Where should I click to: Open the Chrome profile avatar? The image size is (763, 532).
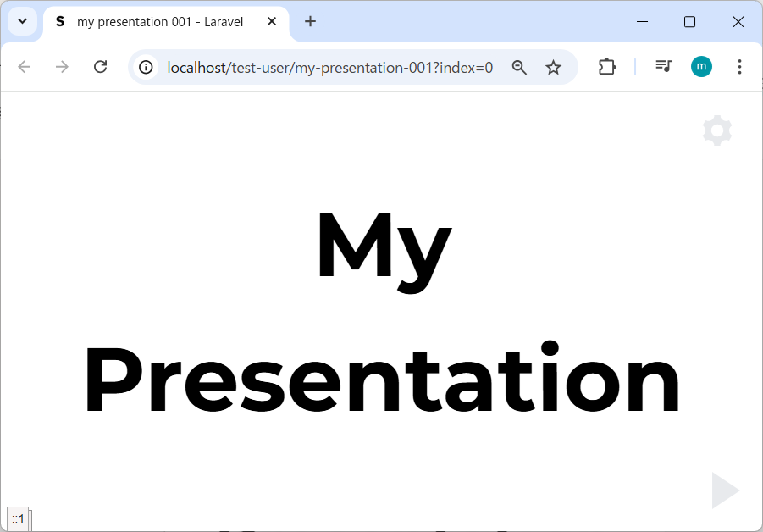[x=701, y=67]
